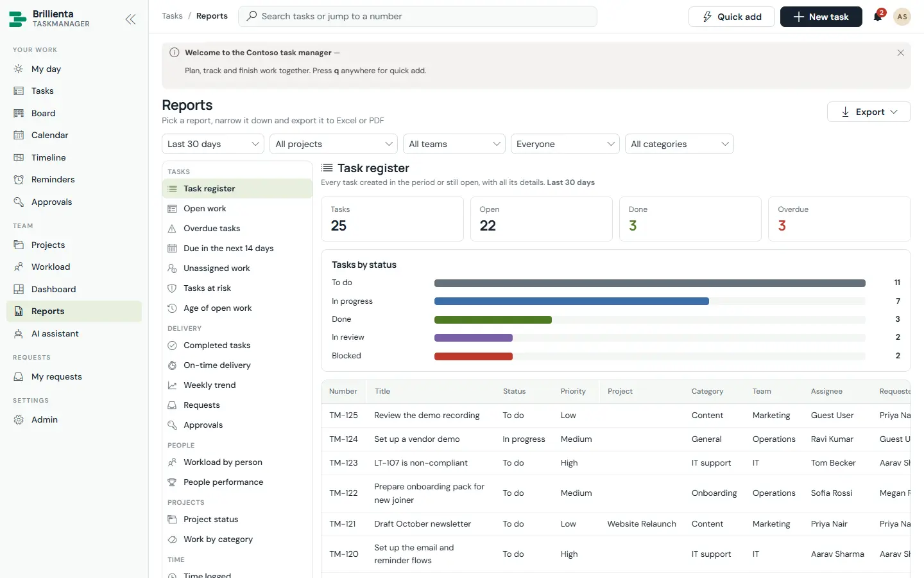The image size is (924, 578).
Task: Click task number TM-125
Action: (343, 416)
